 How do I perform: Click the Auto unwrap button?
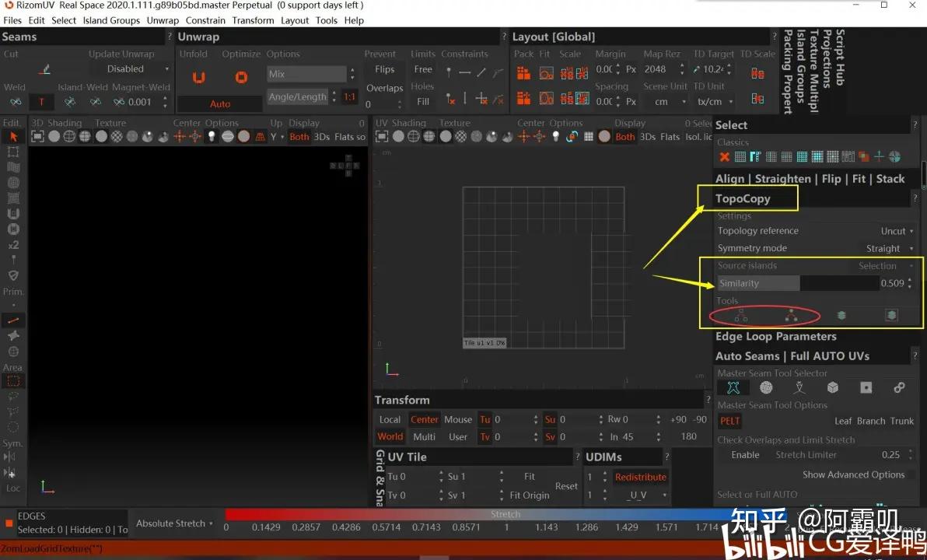point(220,103)
